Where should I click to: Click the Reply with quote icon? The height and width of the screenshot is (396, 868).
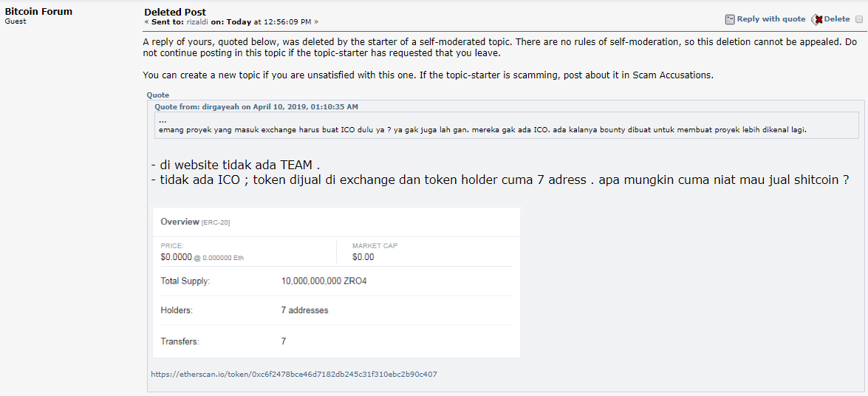click(730, 19)
